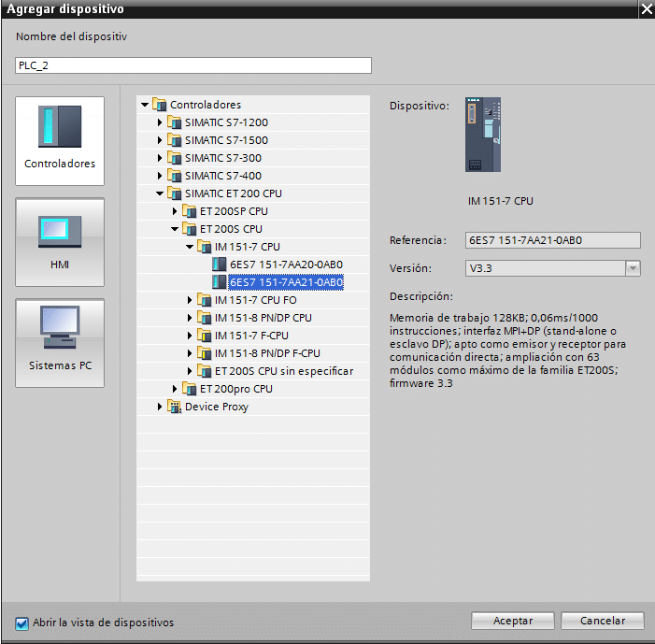Click the module icon for 6ES7 151-7AA20-0AB0
Screen dimensions: 655x644
pyautogui.click(x=219, y=265)
